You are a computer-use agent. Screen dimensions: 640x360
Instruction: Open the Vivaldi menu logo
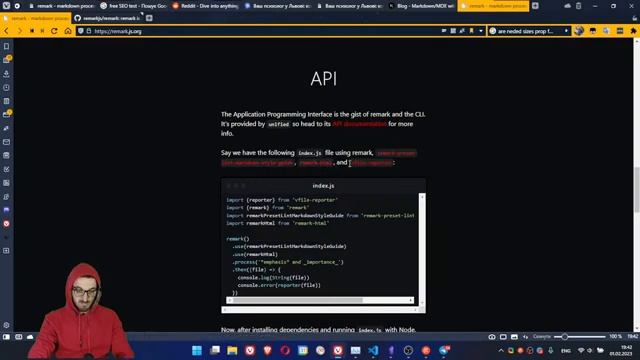point(6,6)
